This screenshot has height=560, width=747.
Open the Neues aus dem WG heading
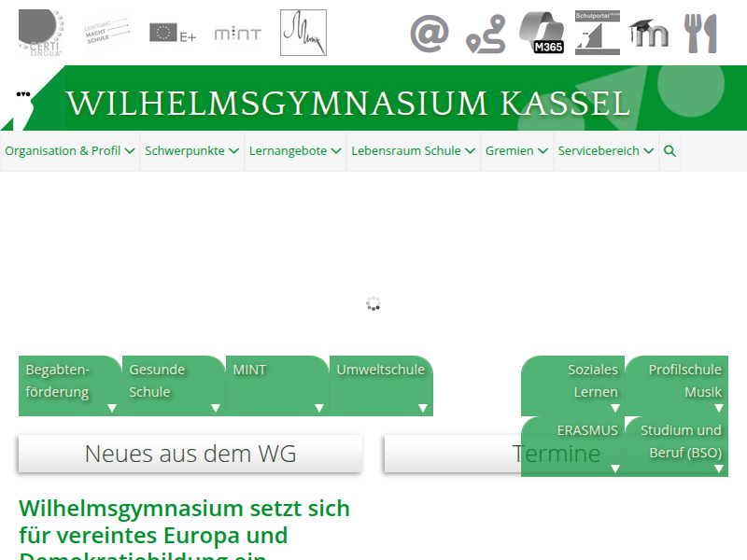pyautogui.click(x=190, y=454)
